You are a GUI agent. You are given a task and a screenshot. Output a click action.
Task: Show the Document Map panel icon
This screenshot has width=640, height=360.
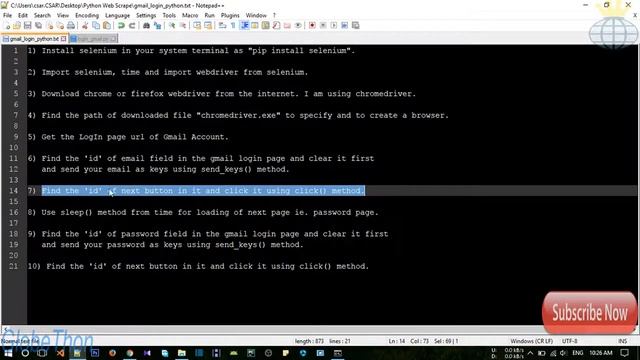pyautogui.click(x=266, y=25)
